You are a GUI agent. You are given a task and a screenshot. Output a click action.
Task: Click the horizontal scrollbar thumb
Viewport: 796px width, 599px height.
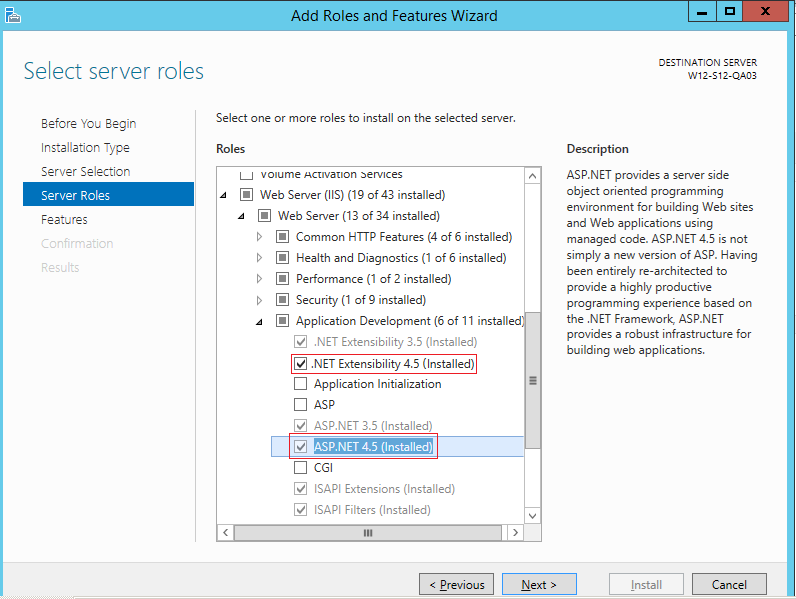[368, 533]
